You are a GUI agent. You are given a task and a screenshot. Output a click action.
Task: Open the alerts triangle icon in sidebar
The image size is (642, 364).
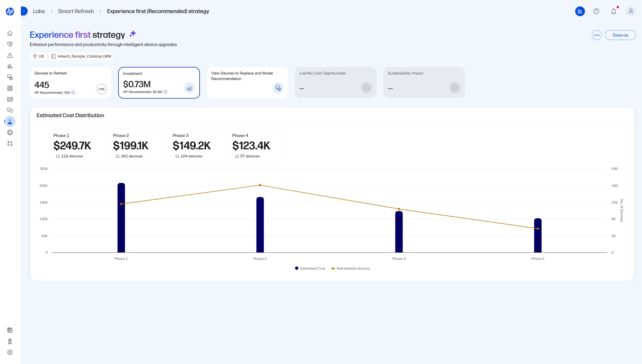(x=10, y=55)
